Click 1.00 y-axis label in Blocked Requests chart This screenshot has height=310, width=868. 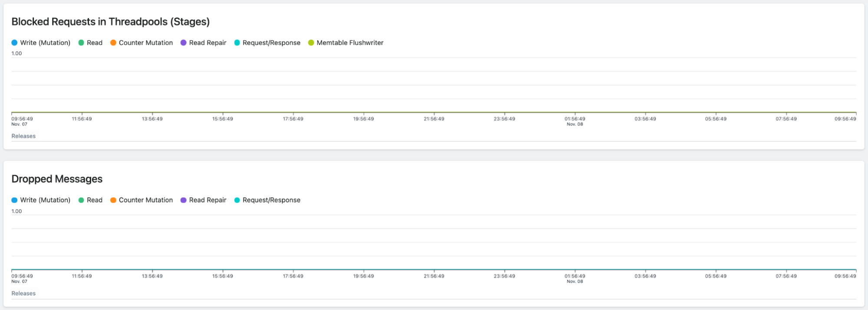(x=17, y=53)
